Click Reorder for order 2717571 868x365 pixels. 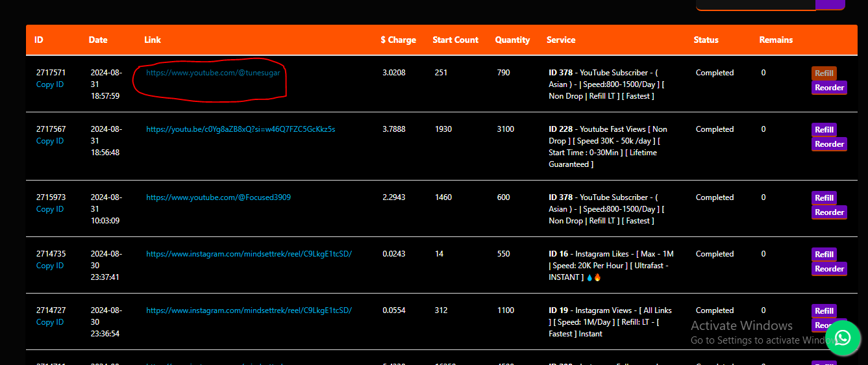pos(829,88)
